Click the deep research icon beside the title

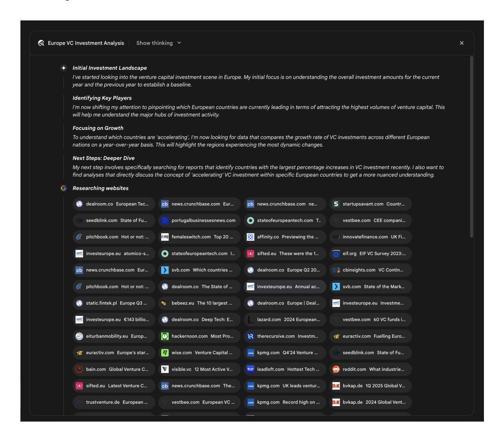pos(41,43)
